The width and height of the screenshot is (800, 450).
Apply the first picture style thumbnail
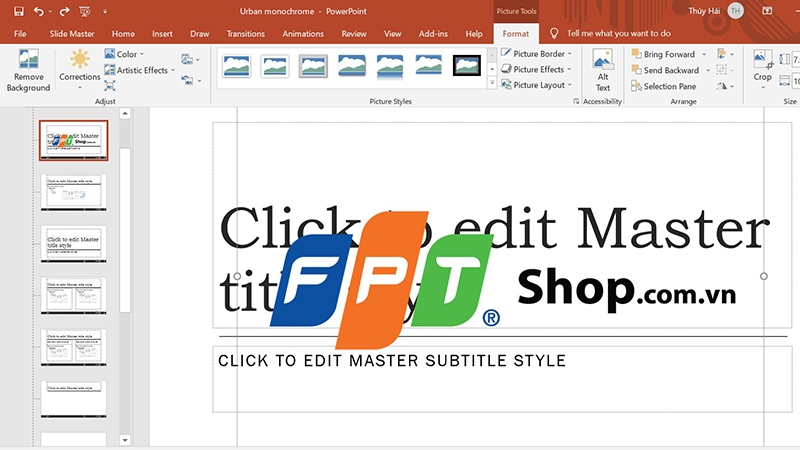coord(236,66)
